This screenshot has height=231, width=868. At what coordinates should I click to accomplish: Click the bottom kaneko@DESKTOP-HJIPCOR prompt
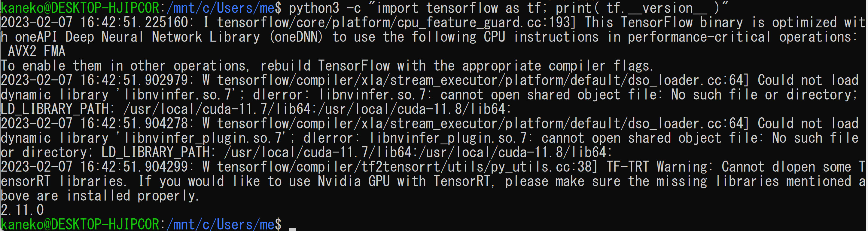tap(80, 224)
